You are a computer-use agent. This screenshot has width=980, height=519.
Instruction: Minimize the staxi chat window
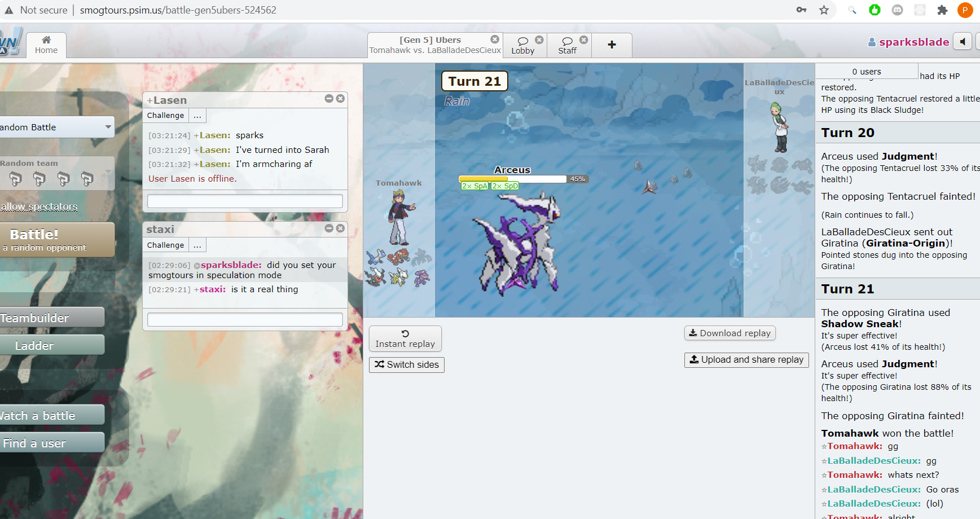329,228
